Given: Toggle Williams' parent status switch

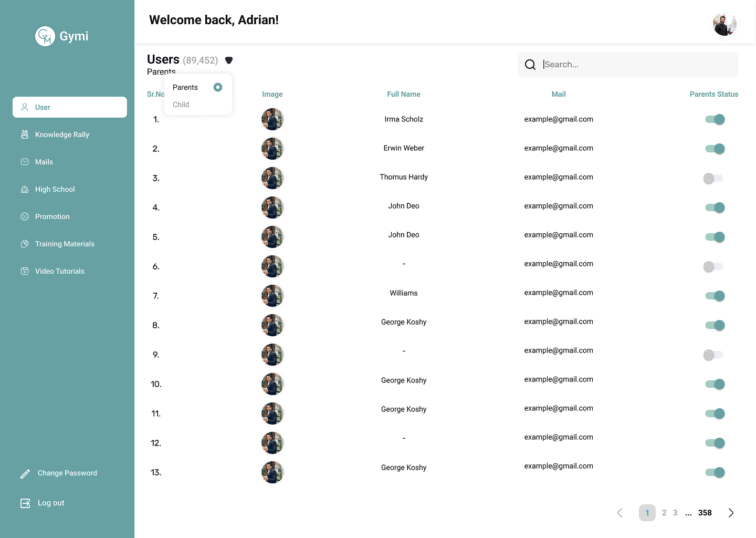Looking at the screenshot, I should [715, 296].
